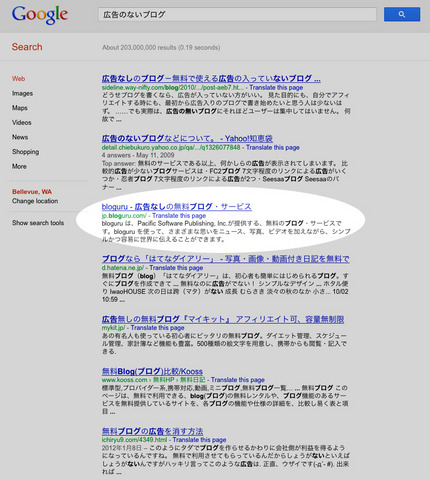430x479 pixels.
Task: Open the 広告なしのブログ first result title
Action: [x=211, y=79]
